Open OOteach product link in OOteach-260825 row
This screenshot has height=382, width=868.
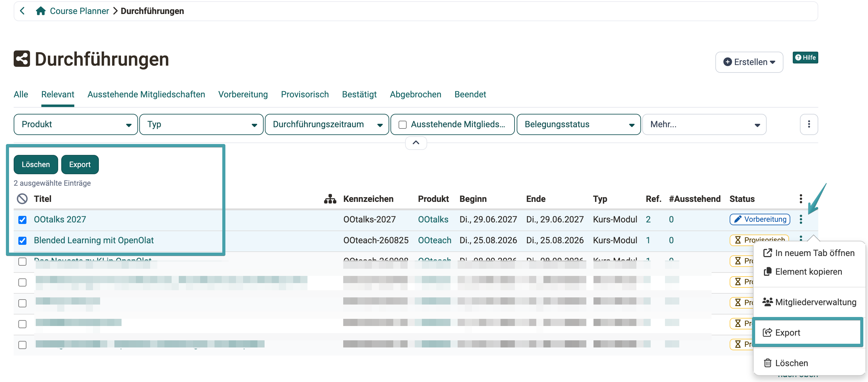[434, 240]
